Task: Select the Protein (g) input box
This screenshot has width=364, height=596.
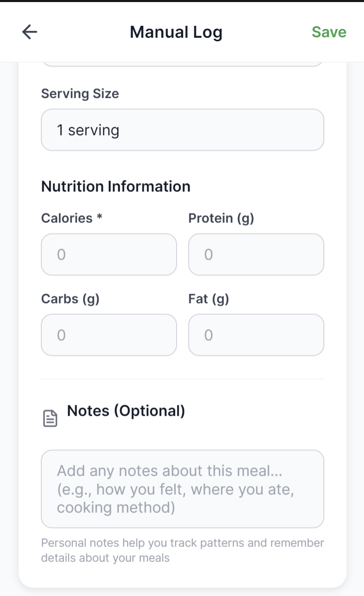Action: [256, 254]
